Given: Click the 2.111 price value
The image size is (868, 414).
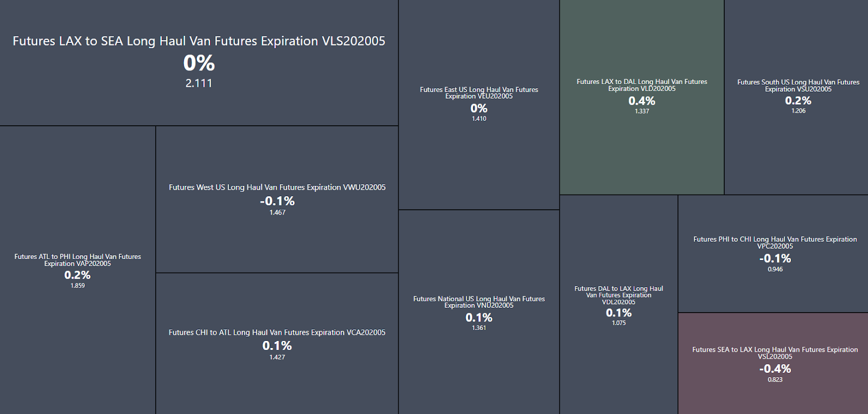Looking at the screenshot, I should pos(199,83).
